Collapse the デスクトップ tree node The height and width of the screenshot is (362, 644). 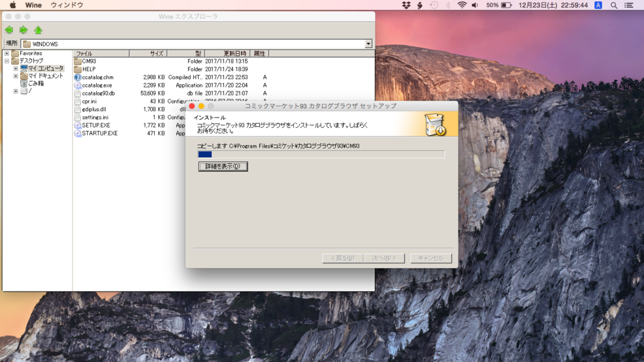[6, 61]
